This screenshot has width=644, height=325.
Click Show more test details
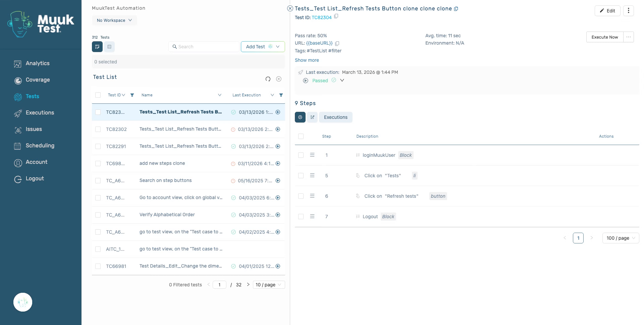click(x=307, y=60)
